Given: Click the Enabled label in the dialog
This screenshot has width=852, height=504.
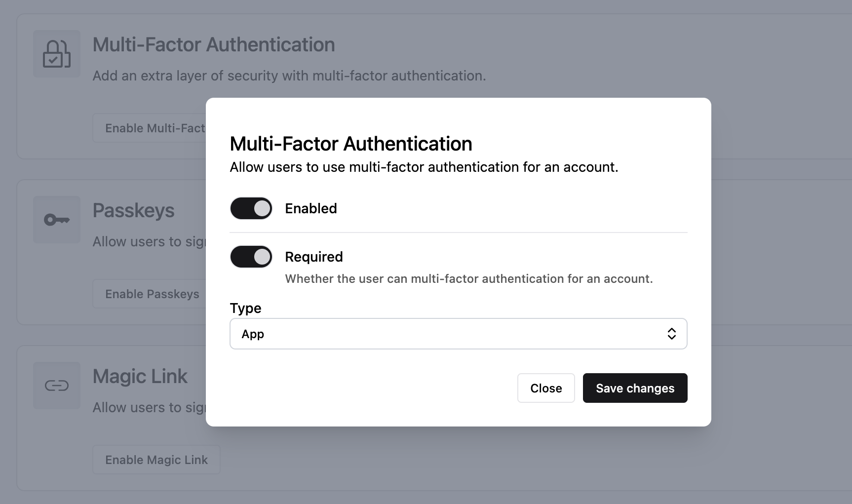Looking at the screenshot, I should (310, 208).
